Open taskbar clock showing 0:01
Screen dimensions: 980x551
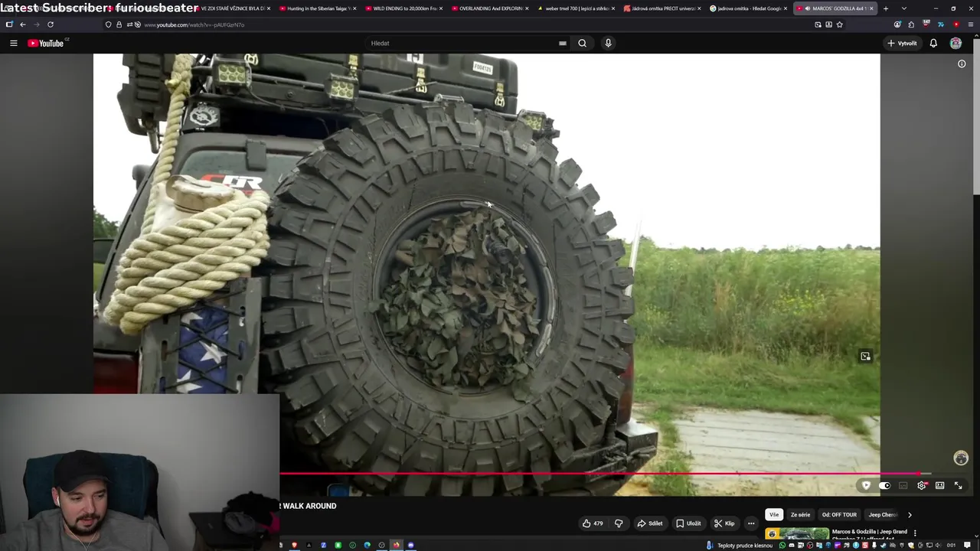pyautogui.click(x=951, y=546)
